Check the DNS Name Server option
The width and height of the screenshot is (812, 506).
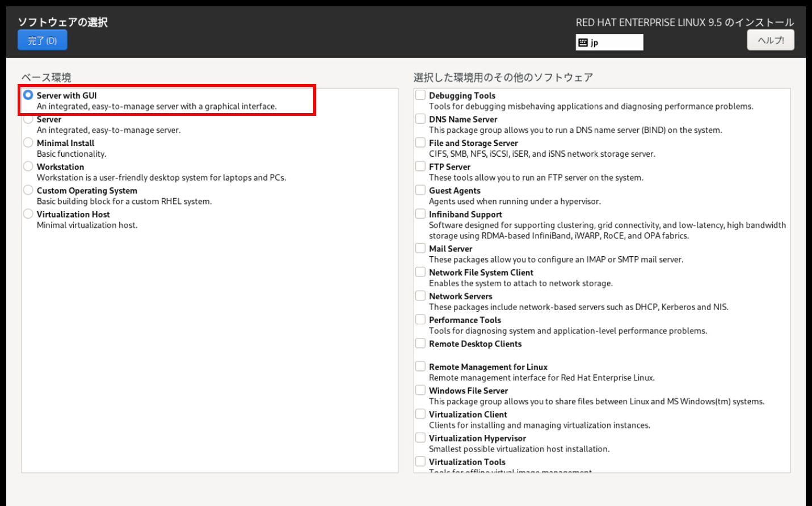[420, 118]
